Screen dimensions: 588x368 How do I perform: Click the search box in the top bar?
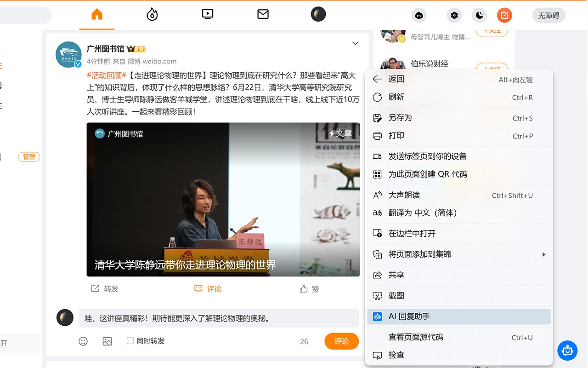pyautogui.click(x=25, y=15)
